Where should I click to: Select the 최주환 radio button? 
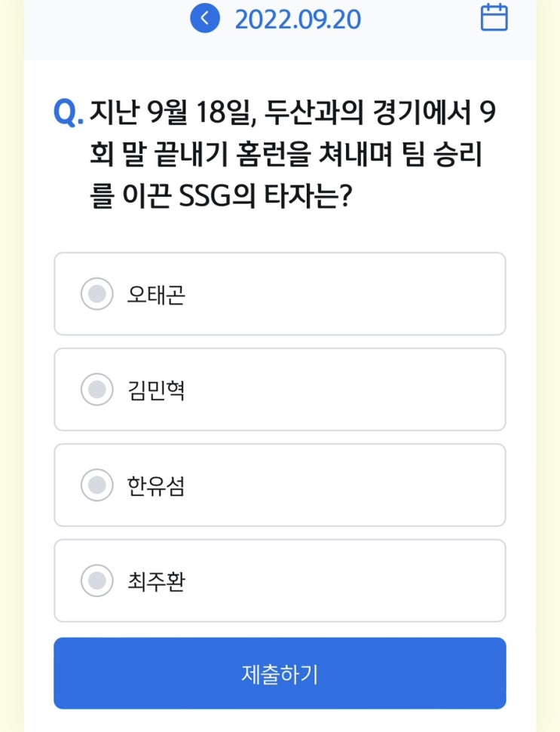(96, 580)
